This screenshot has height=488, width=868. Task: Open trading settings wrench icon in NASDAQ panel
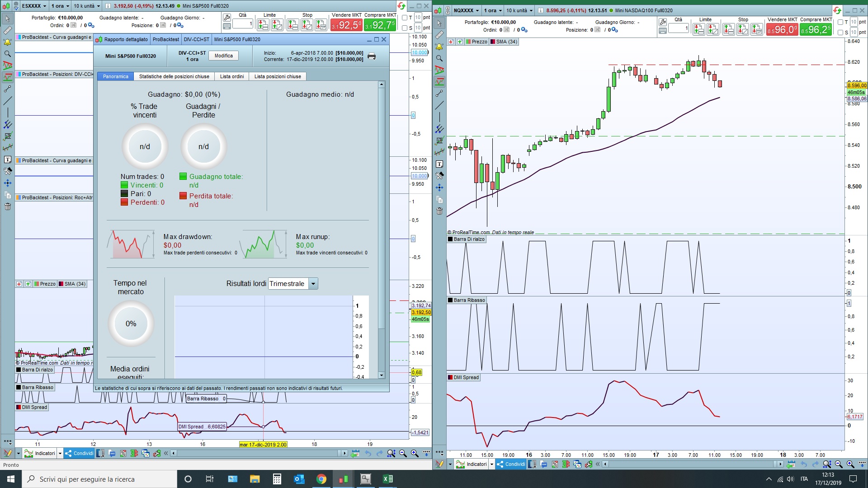[662, 22]
